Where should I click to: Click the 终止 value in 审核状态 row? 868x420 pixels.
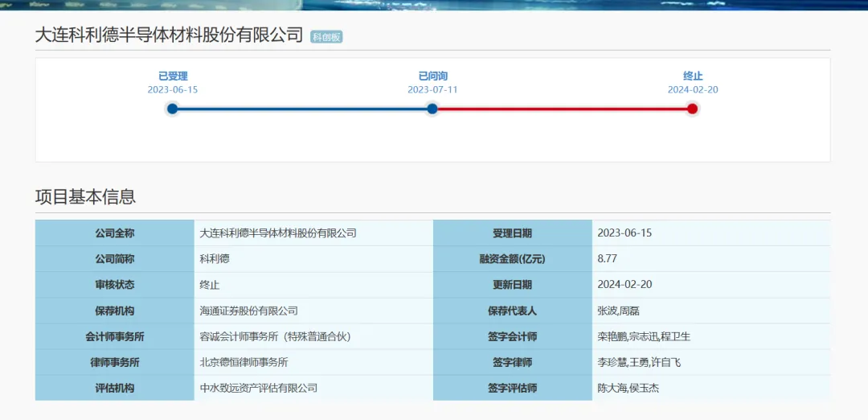[x=210, y=285]
